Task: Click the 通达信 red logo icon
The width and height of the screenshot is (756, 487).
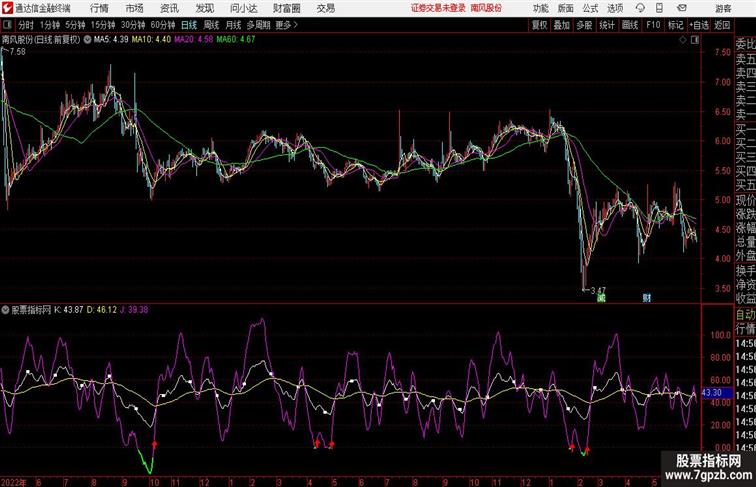Action: 7,8
